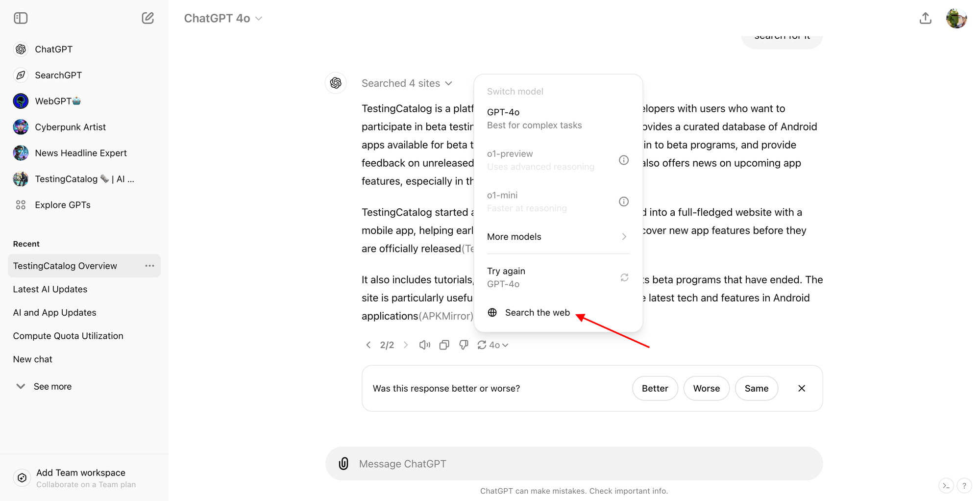
Task: Open the user profile avatar menu
Action: click(x=956, y=18)
